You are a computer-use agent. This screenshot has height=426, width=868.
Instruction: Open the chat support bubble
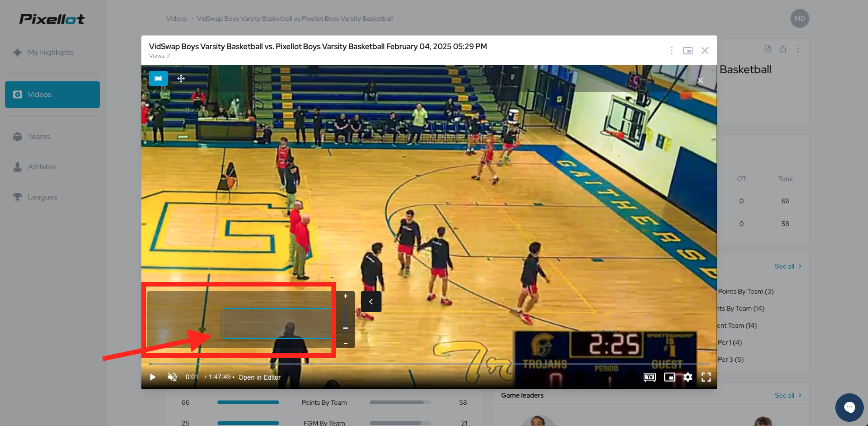tap(850, 408)
